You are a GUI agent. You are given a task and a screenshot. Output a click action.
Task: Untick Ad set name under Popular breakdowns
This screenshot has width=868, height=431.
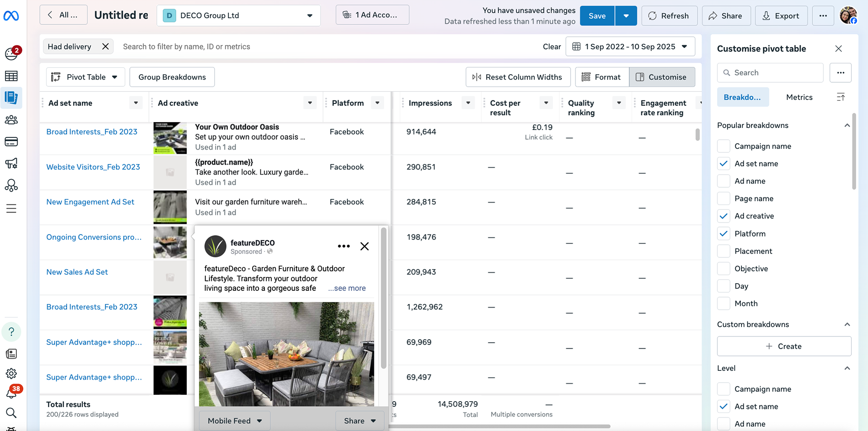tap(724, 164)
